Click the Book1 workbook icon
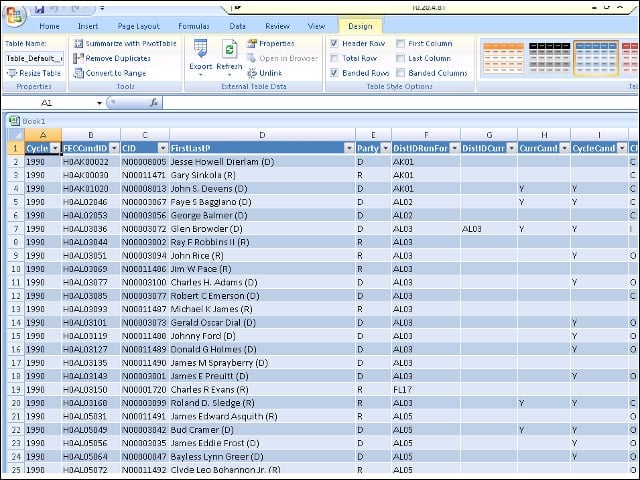640x480 pixels. pyautogui.click(x=14, y=120)
